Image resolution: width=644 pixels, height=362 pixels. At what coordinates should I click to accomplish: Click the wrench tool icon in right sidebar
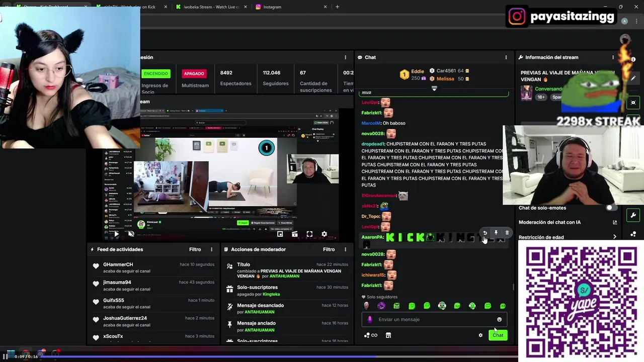[x=633, y=215]
